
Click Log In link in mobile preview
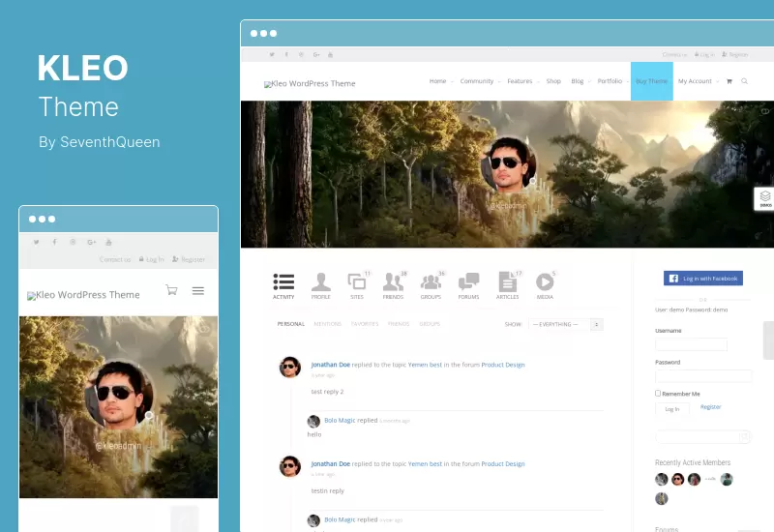pyautogui.click(x=151, y=259)
